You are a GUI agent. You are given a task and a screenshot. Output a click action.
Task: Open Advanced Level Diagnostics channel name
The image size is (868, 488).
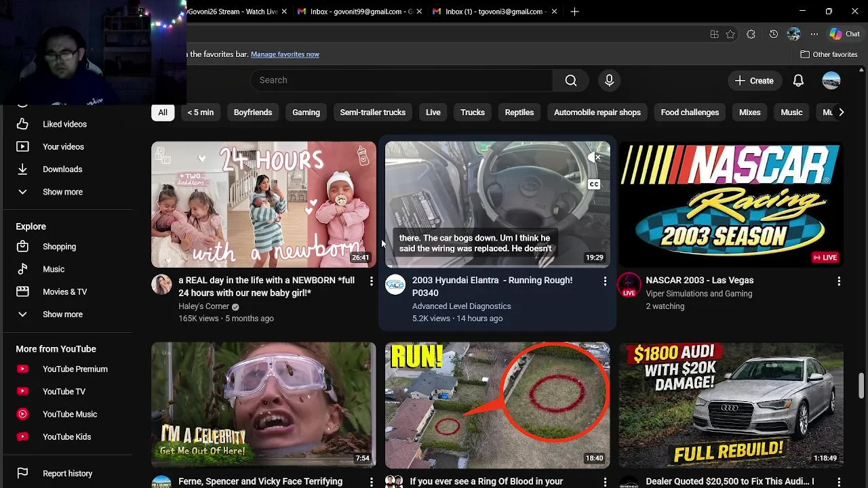pos(462,306)
